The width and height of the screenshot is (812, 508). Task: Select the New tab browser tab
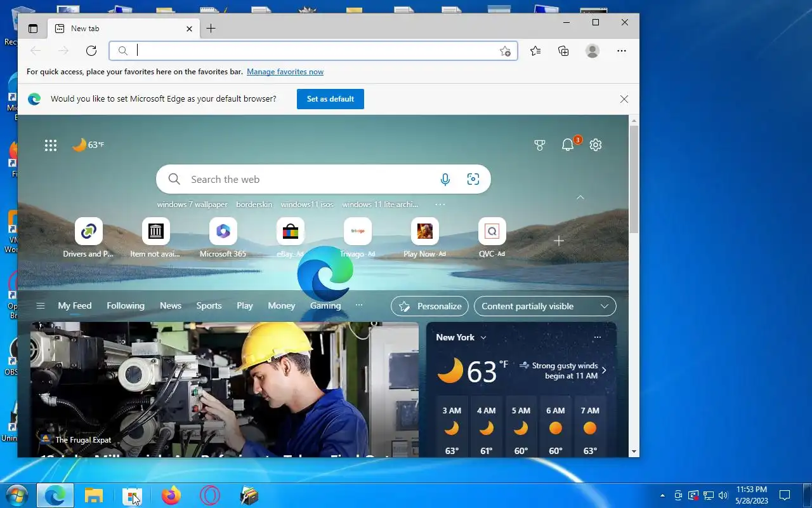(124, 29)
